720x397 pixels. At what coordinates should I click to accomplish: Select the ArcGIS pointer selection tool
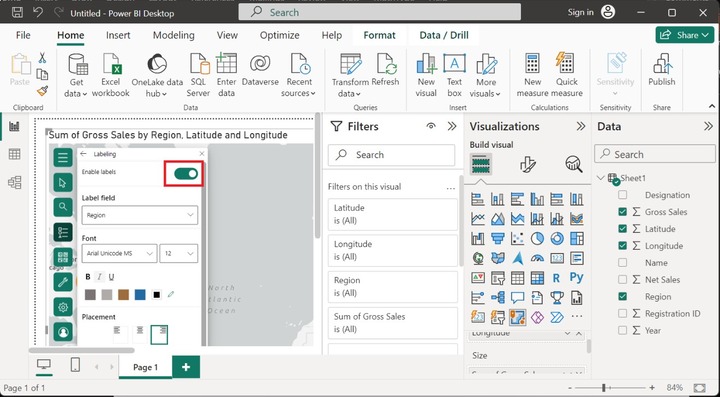click(63, 183)
